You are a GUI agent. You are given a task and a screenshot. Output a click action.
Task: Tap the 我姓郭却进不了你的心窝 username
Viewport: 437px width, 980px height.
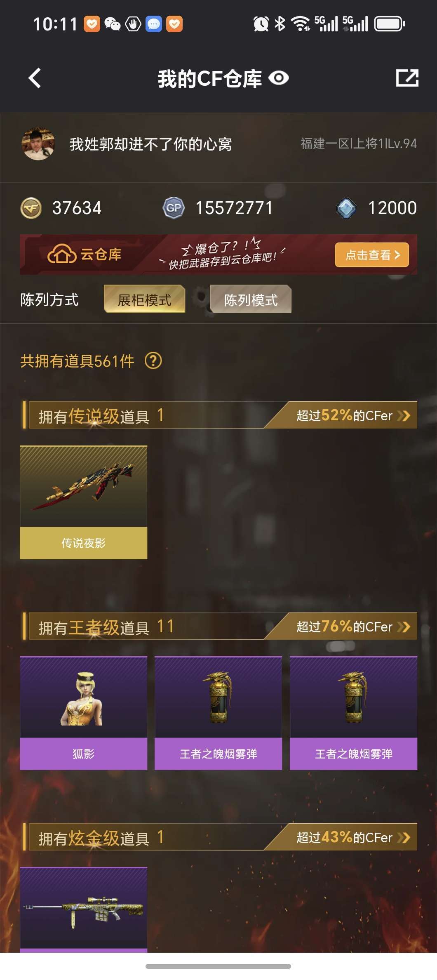pos(151,144)
